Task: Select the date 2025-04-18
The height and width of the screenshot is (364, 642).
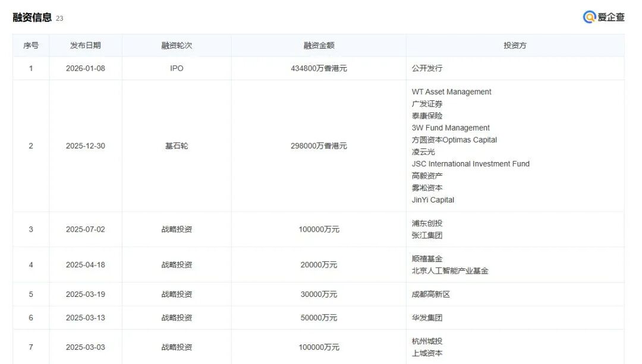Action: (x=85, y=265)
